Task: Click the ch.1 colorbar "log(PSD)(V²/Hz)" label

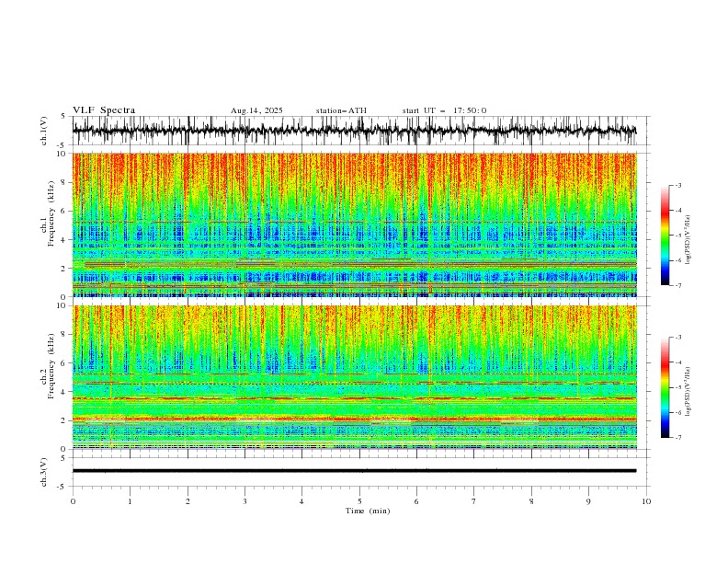Action: click(x=688, y=240)
